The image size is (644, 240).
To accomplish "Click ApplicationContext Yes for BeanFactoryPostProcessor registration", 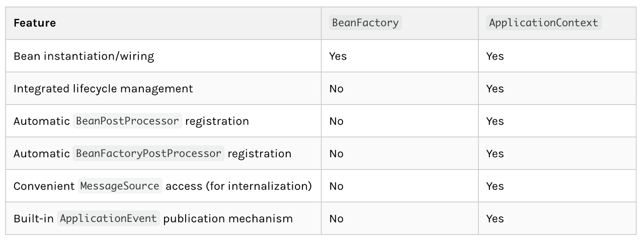I will [495, 154].
